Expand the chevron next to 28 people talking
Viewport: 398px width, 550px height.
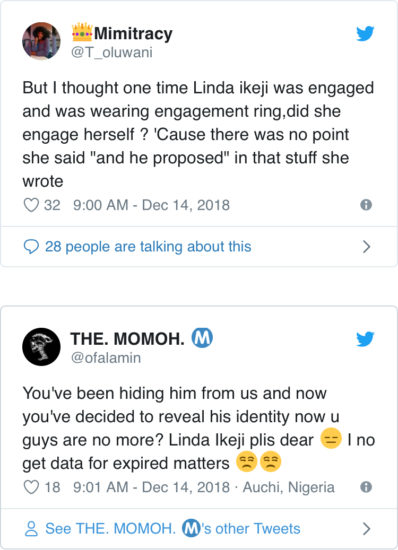click(x=366, y=247)
